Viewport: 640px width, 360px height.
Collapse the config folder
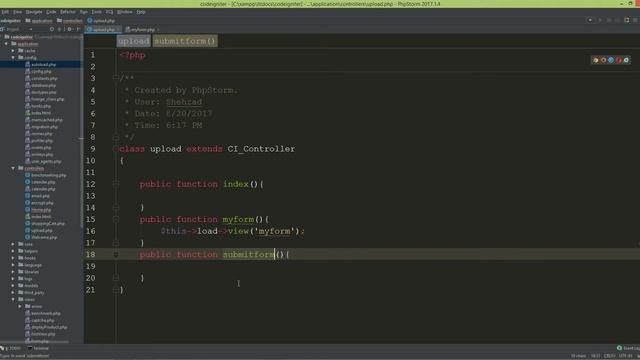click(13, 58)
